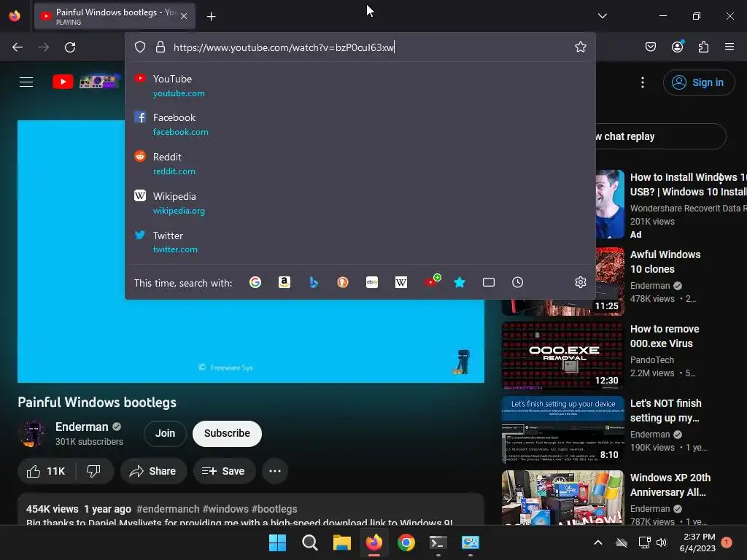Click the Firefox forward arrow button
This screenshot has width=747, height=560.
[44, 47]
